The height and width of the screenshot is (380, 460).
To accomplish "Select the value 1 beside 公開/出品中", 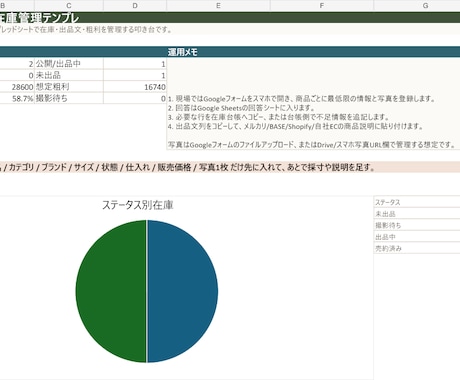I will coord(135,64).
